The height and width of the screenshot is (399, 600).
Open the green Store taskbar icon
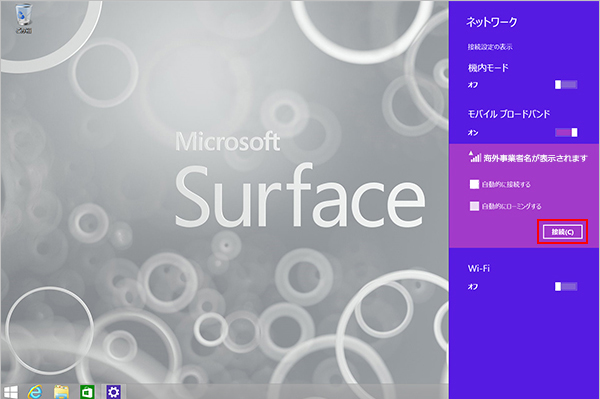(87, 392)
